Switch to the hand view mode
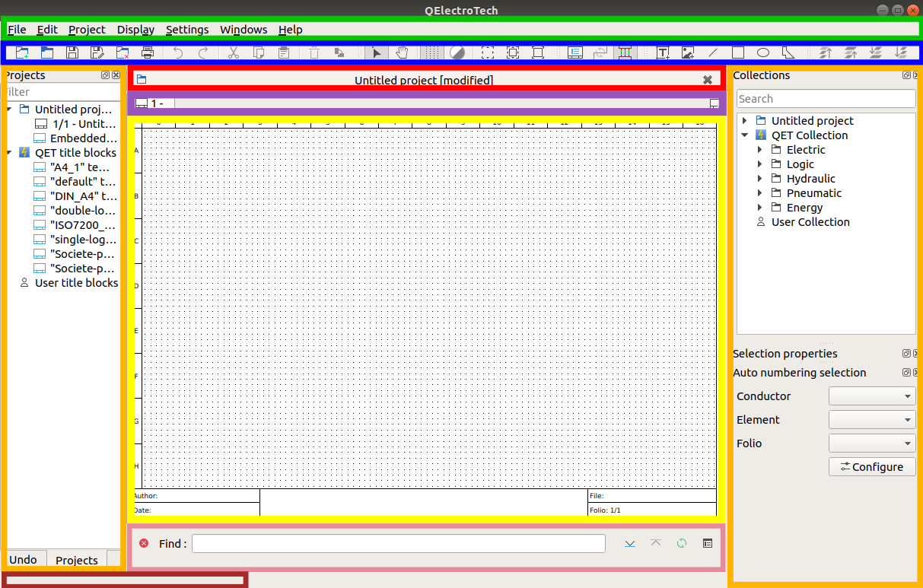The height and width of the screenshot is (588, 923). click(402, 52)
